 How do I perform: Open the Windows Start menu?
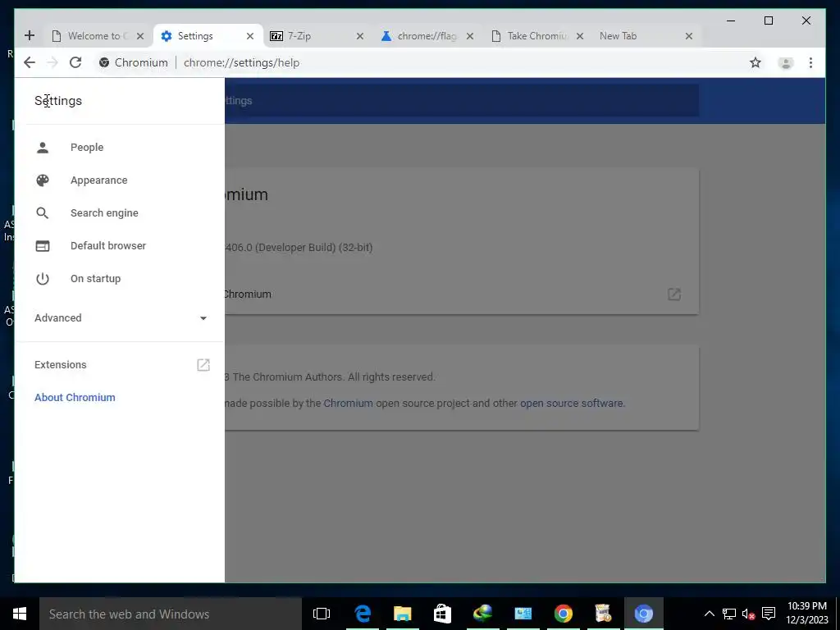coord(20,614)
